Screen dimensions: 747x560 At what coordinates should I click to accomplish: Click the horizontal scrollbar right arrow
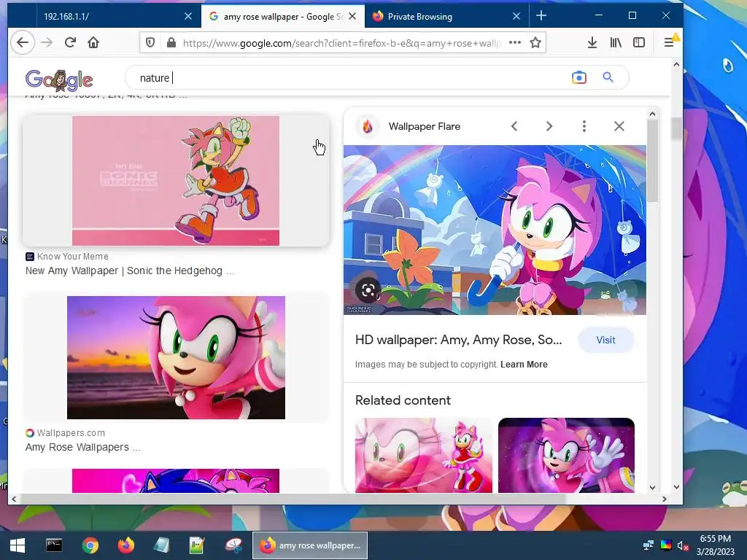664,499
